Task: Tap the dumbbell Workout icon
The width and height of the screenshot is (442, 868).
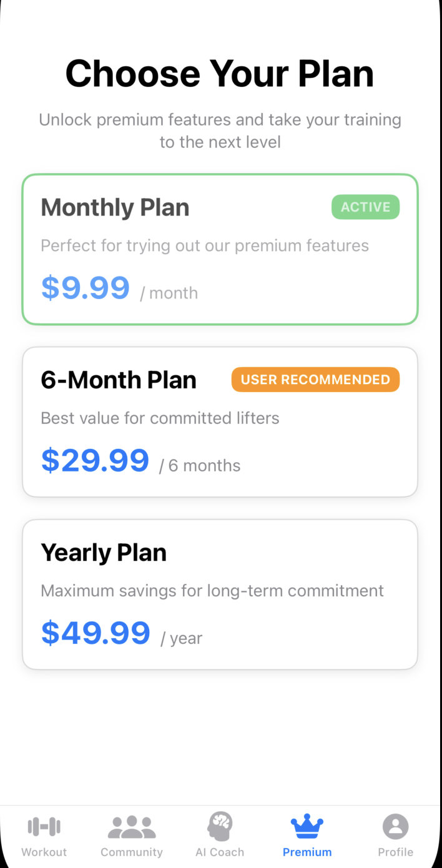Action: pyautogui.click(x=44, y=827)
